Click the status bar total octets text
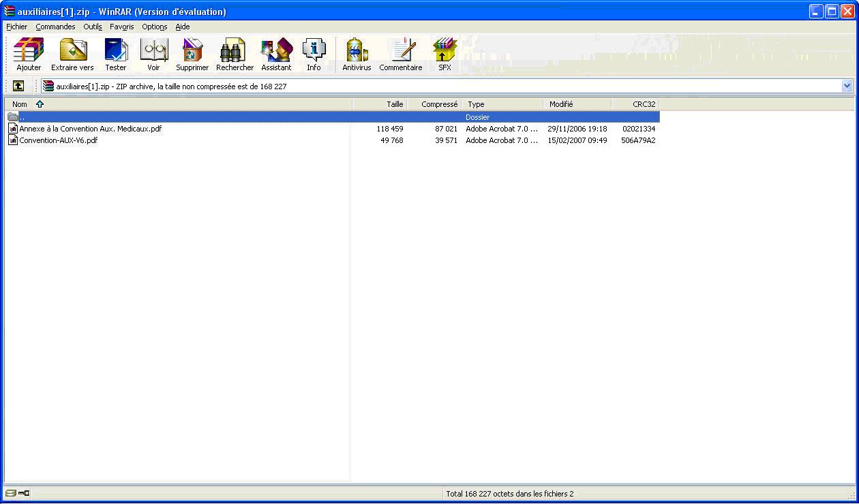The image size is (859, 504). pyautogui.click(x=510, y=494)
